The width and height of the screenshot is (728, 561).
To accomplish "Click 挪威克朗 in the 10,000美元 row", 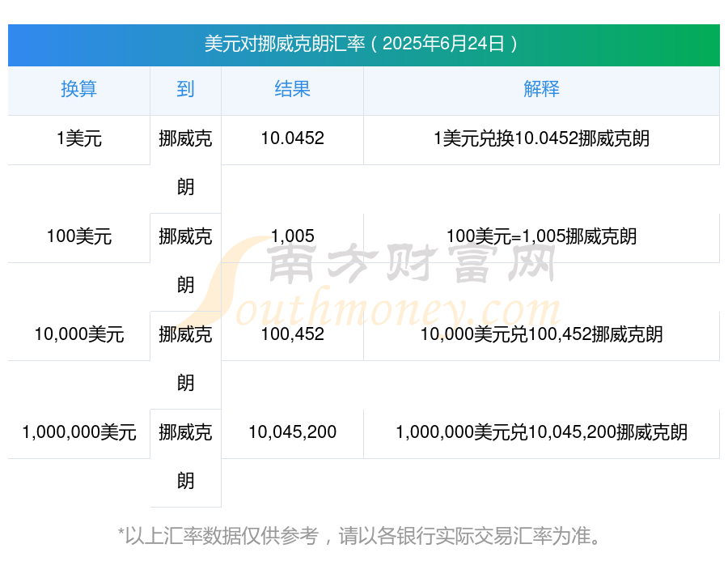I will [185, 359].
